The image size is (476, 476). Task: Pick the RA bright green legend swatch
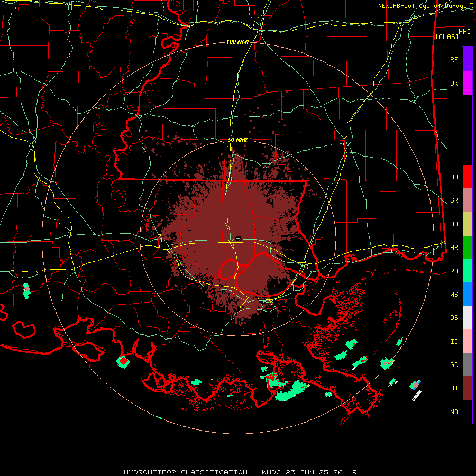click(x=467, y=271)
